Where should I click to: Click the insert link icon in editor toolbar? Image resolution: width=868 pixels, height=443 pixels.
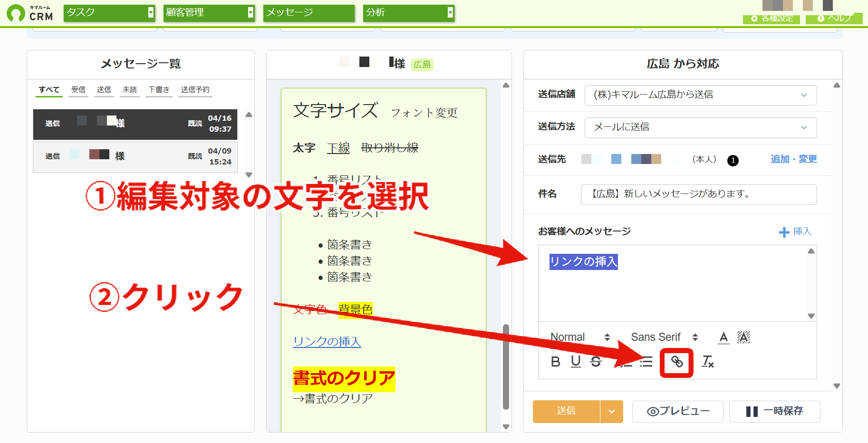tap(676, 362)
